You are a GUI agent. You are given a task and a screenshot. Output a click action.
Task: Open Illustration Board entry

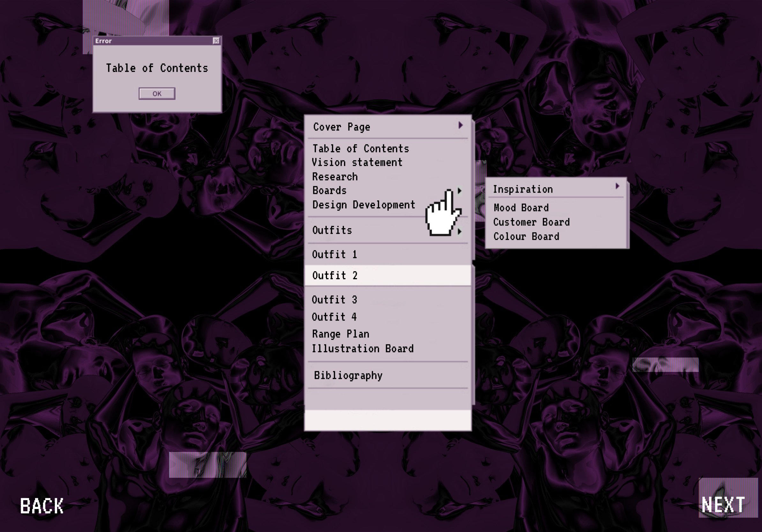tap(363, 349)
